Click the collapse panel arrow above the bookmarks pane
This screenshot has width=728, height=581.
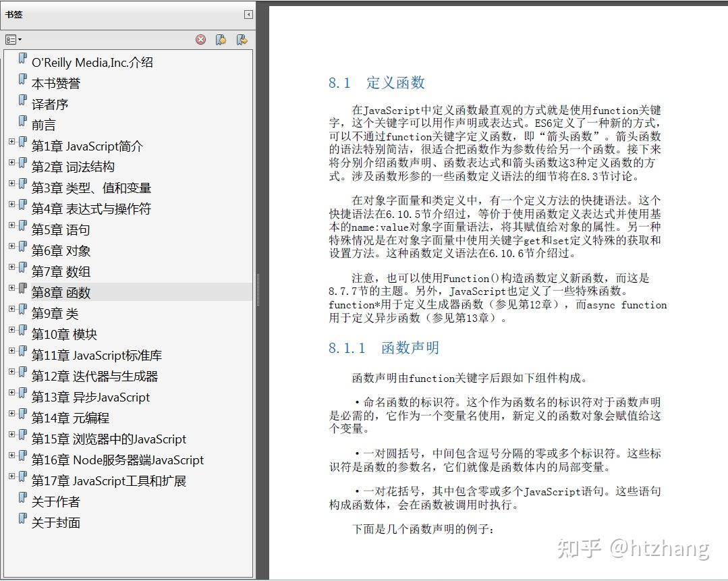pyautogui.click(x=248, y=13)
